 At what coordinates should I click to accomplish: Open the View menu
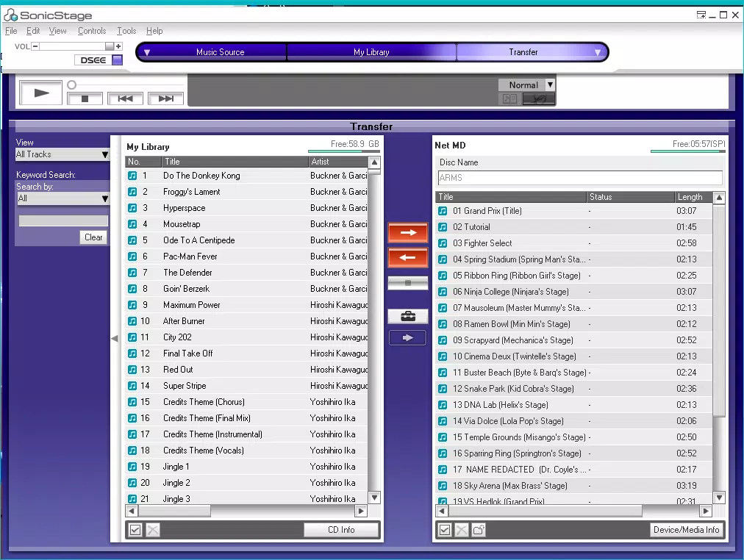[x=57, y=31]
